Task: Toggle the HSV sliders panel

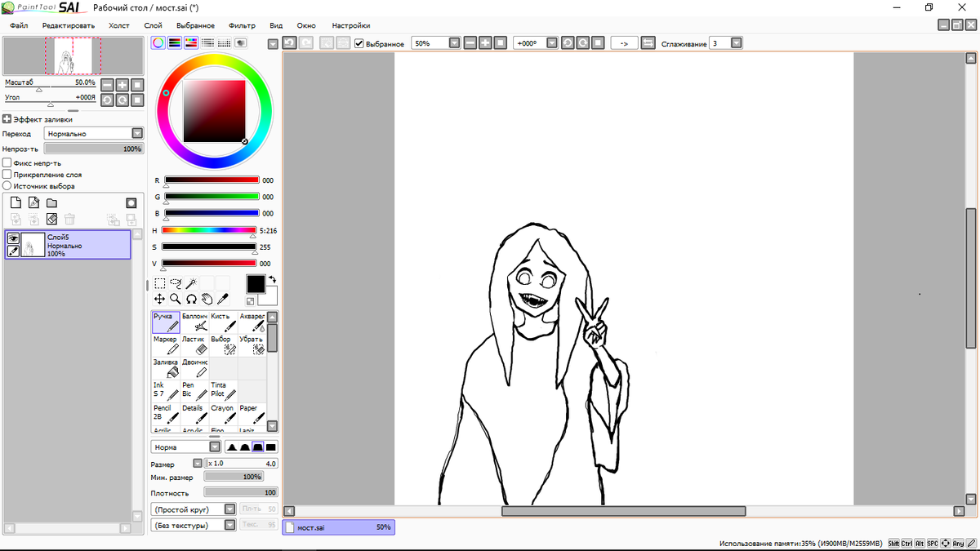Action: (191, 42)
